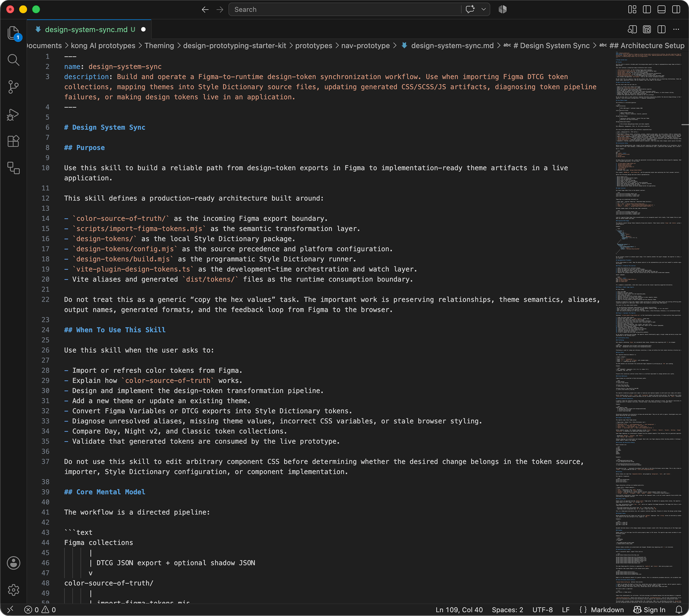Screen dimensions: 689x616
Task: Toggle the secondary side bar
Action: 676,9
